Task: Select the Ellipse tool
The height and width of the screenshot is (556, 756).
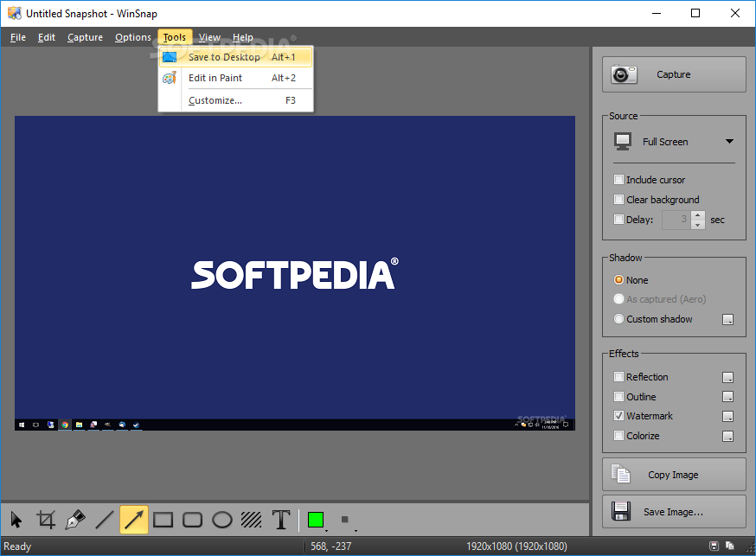Action: (222, 520)
